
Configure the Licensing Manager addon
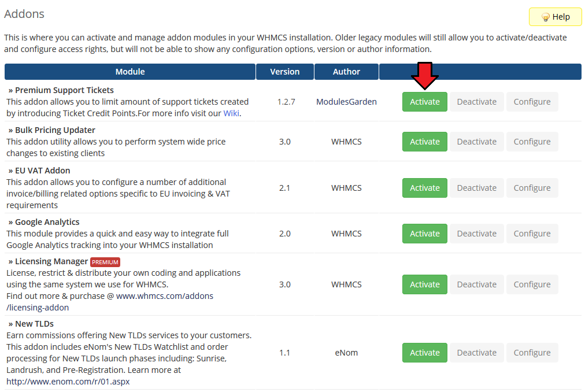(532, 284)
